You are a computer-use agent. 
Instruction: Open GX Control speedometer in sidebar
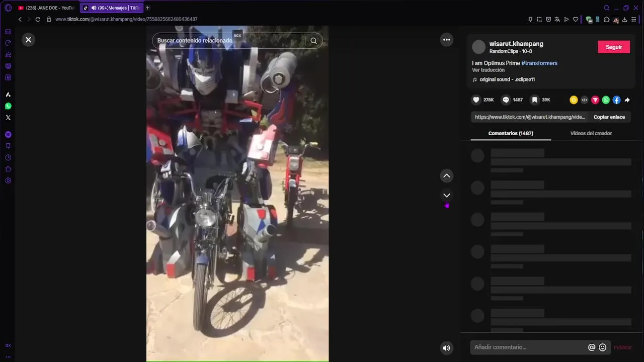(x=8, y=43)
